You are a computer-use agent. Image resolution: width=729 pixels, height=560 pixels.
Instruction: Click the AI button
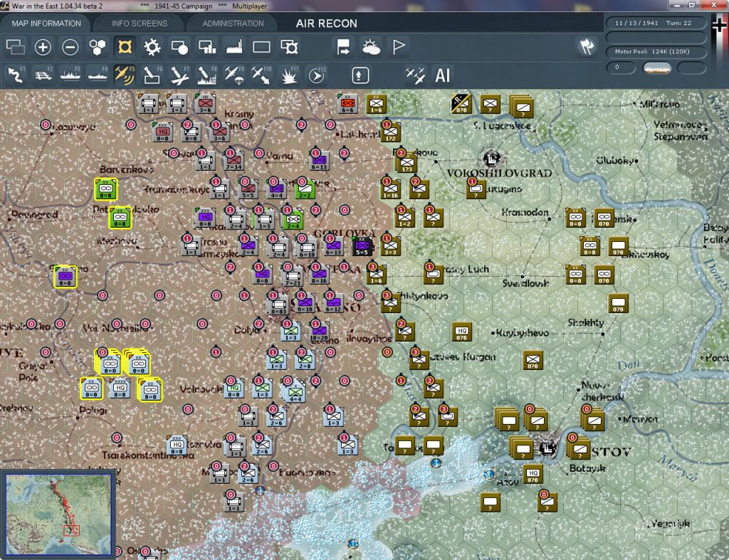(442, 75)
